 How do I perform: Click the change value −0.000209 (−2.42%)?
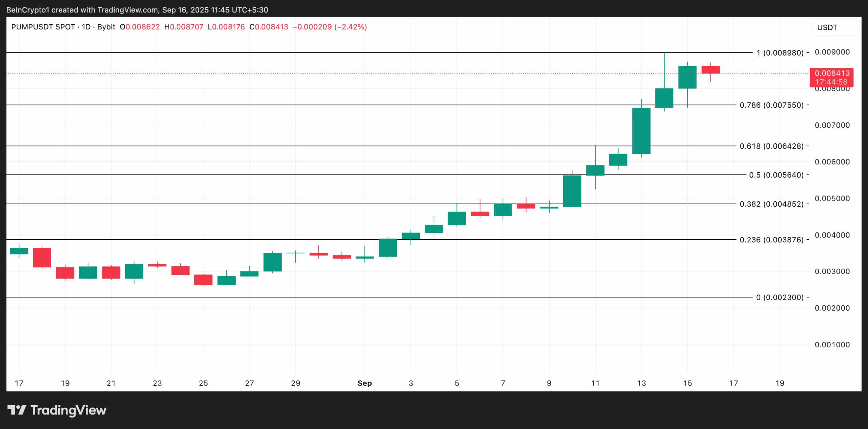(x=330, y=27)
